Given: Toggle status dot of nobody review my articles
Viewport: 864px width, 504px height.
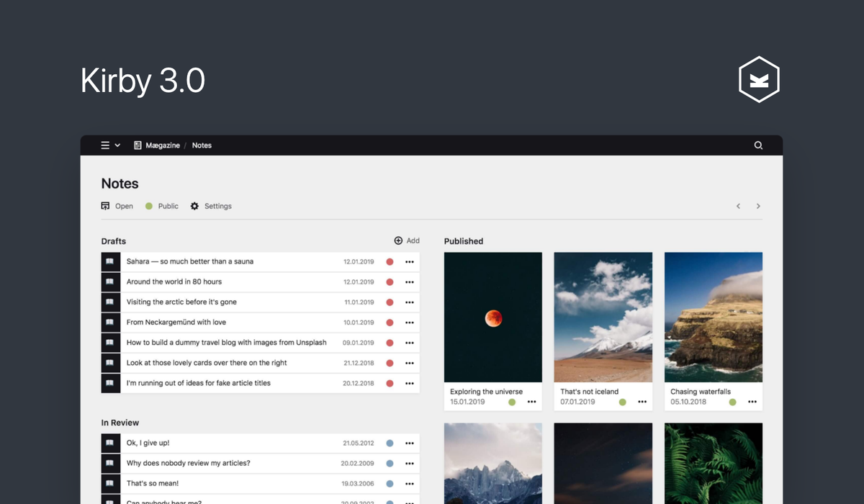Looking at the screenshot, I should 390,463.
